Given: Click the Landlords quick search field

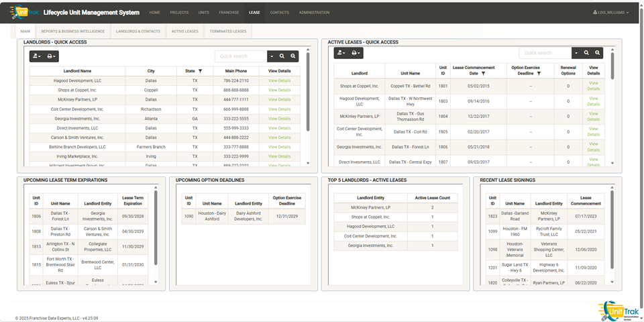Looking at the screenshot, I should [x=240, y=56].
